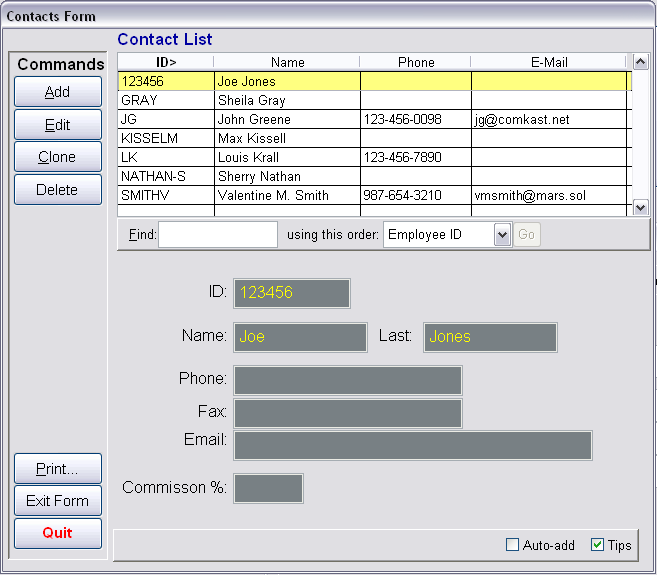Select the Joe Jones name cell
Viewport: 657px width, 575px height.
(x=287, y=81)
